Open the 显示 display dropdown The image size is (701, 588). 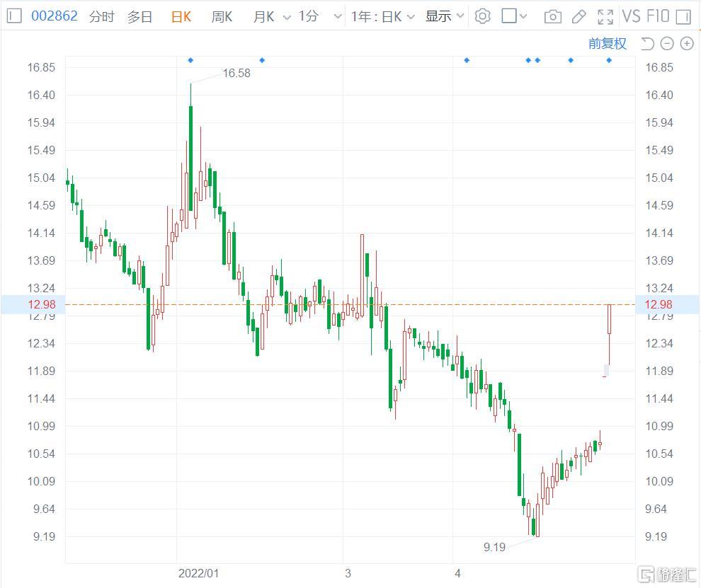coord(445,16)
